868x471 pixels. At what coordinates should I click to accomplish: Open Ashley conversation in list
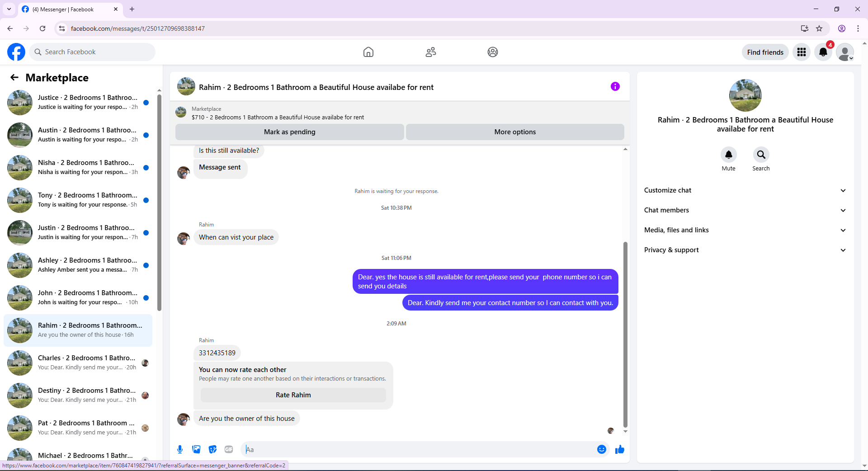click(78, 265)
